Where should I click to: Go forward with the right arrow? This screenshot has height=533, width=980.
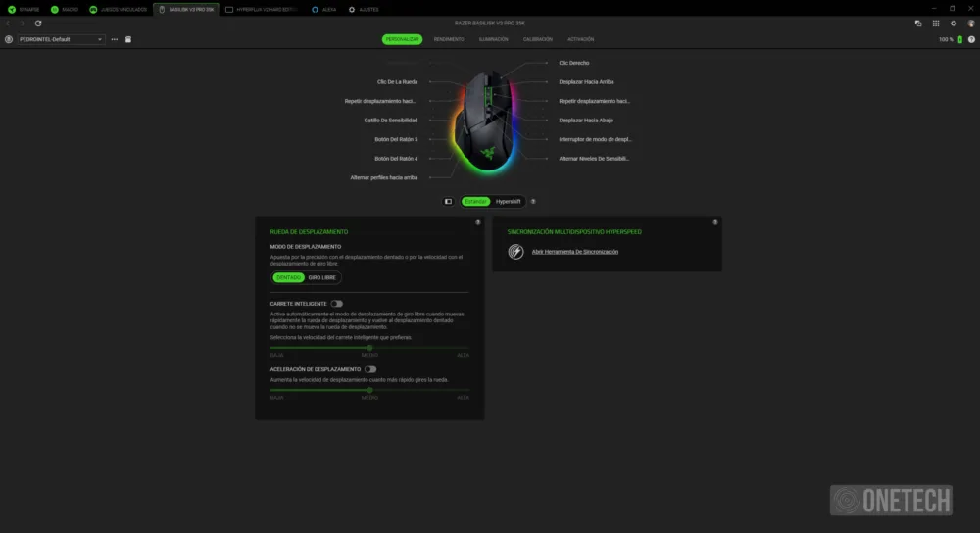click(23, 24)
